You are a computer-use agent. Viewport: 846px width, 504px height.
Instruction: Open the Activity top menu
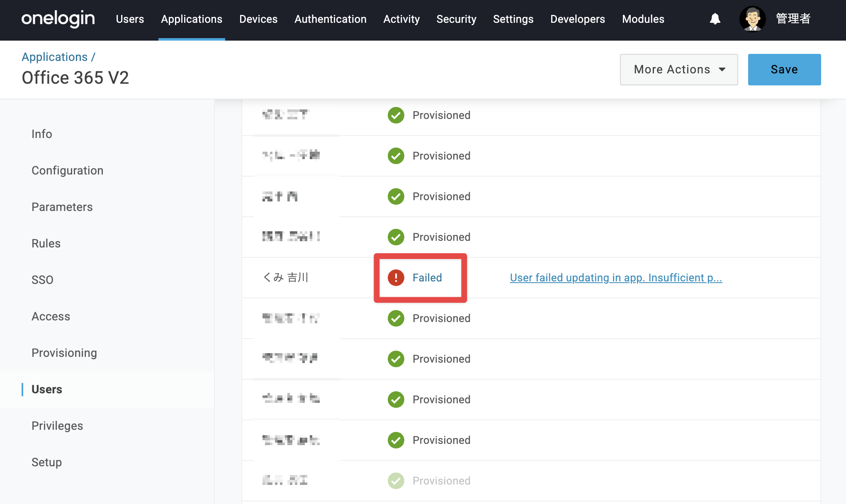click(401, 19)
